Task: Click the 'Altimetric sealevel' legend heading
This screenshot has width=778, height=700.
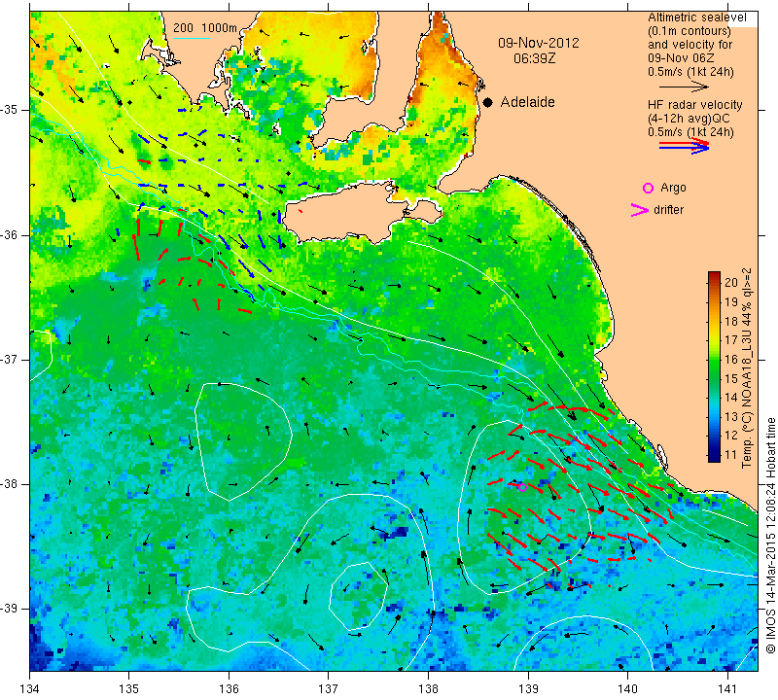Action: pos(696,17)
